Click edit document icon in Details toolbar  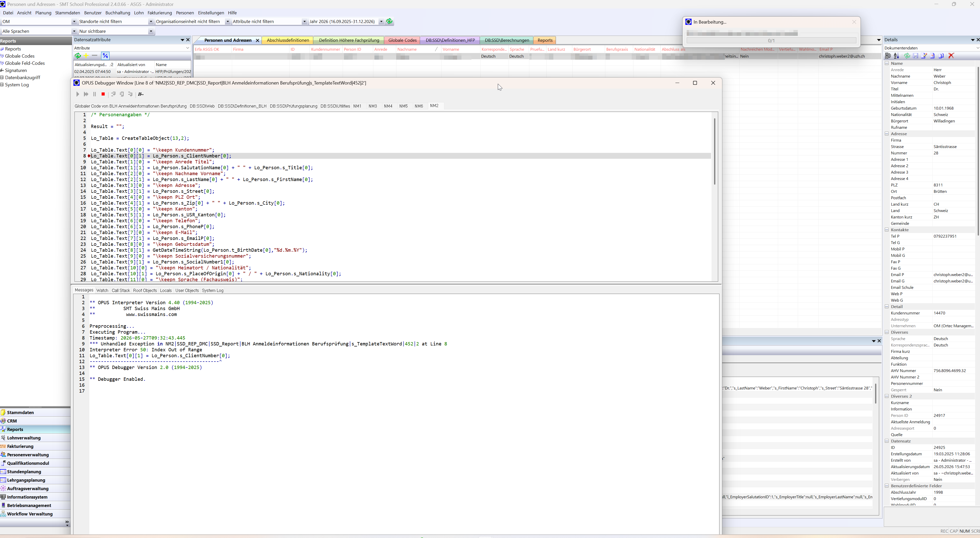pyautogui.click(x=924, y=56)
